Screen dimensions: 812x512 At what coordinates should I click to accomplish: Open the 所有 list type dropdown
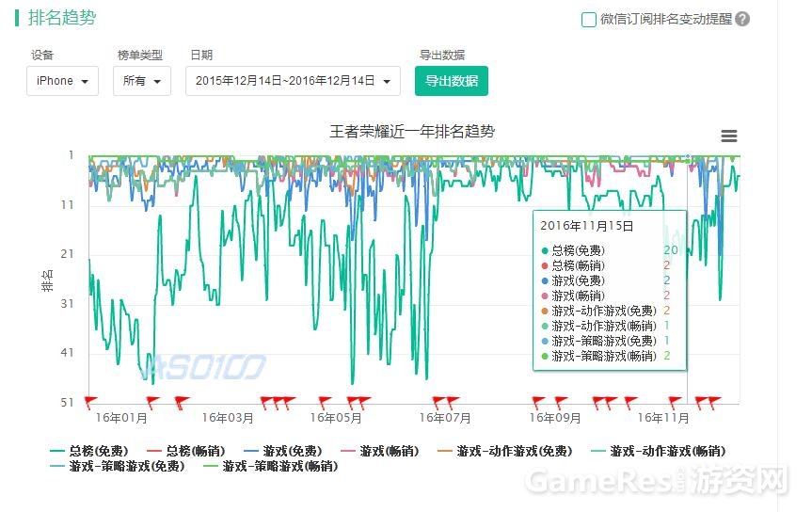point(142,81)
